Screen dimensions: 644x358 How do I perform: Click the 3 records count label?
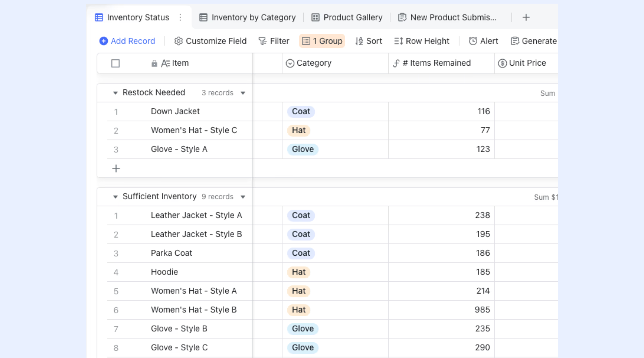(x=217, y=93)
